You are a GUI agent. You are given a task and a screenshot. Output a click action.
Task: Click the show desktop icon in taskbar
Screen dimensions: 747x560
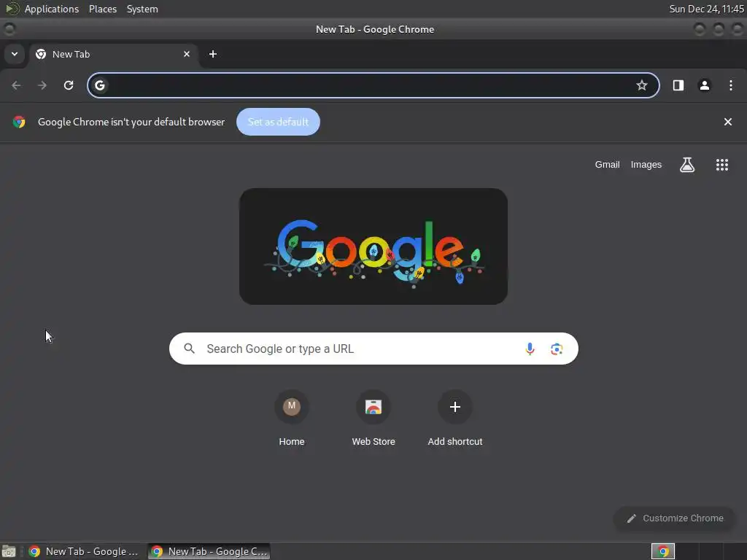(9, 551)
